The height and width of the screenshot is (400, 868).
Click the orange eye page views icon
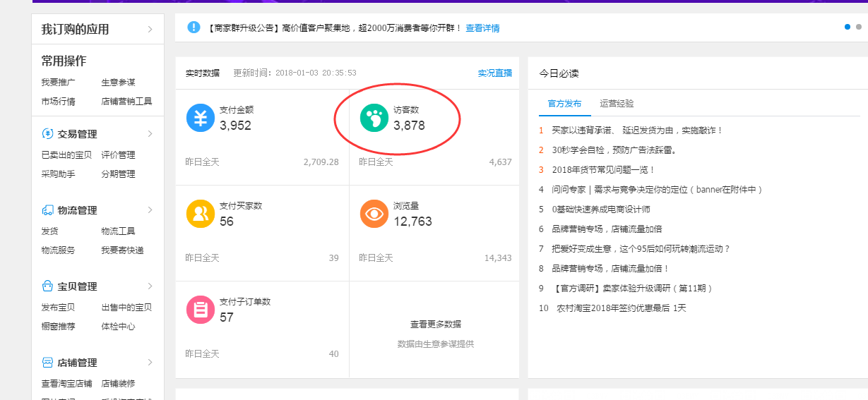click(x=374, y=214)
